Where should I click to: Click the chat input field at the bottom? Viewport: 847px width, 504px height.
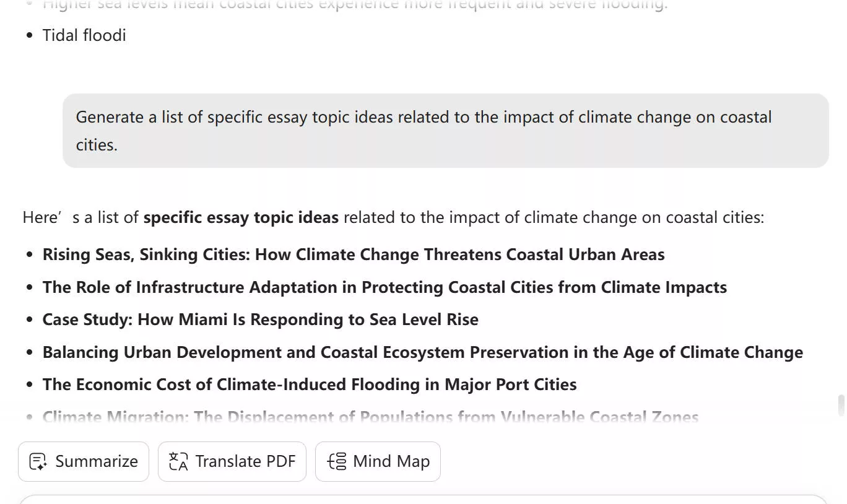[x=423, y=500]
